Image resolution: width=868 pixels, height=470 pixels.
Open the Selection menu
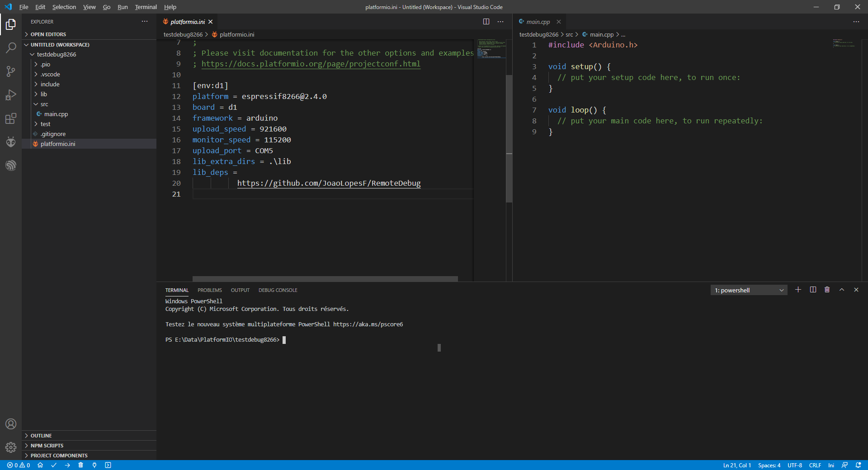tap(64, 7)
